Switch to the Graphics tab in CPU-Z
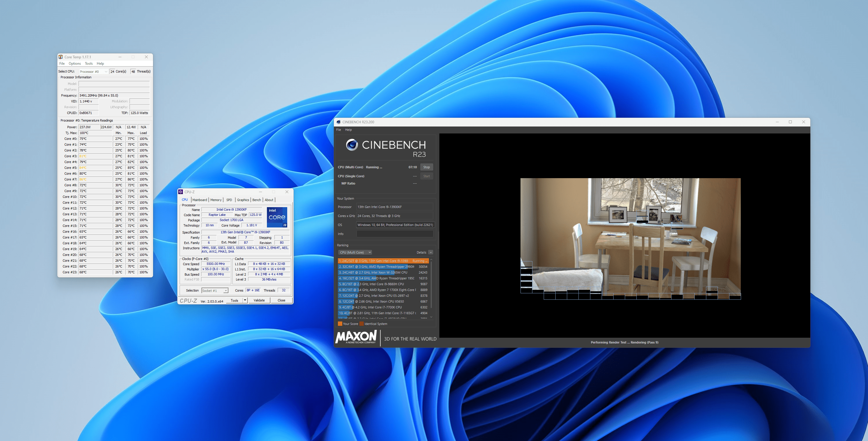 point(243,200)
